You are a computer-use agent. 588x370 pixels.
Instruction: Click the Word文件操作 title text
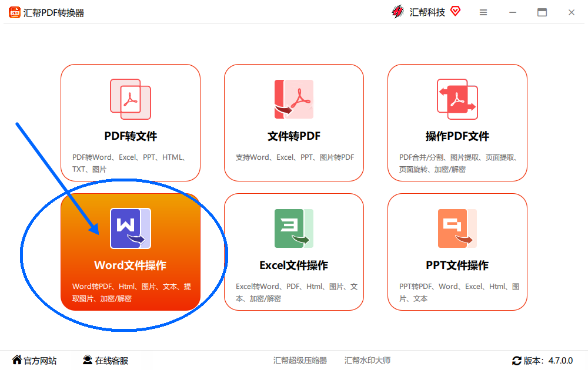click(131, 265)
